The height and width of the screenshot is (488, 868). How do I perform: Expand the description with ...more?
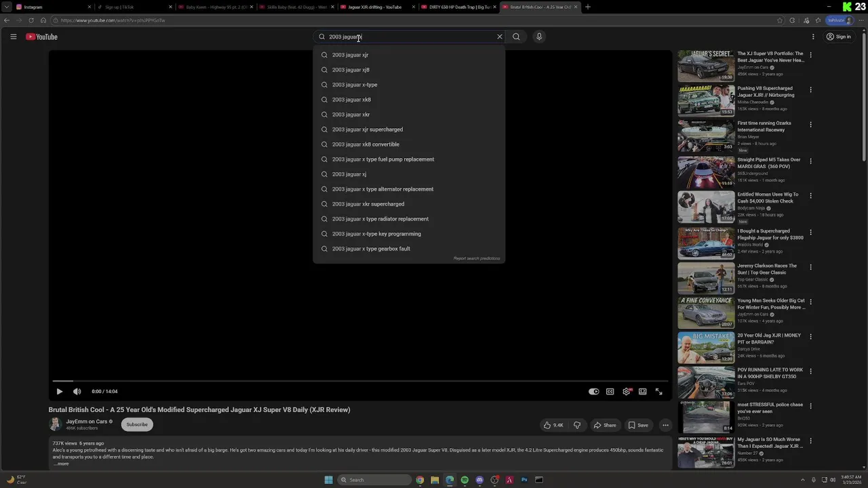61,464
